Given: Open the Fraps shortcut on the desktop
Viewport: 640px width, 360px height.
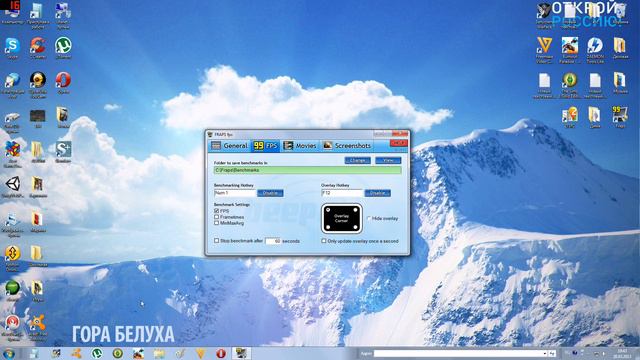Looking at the screenshot, I should pos(620,115).
